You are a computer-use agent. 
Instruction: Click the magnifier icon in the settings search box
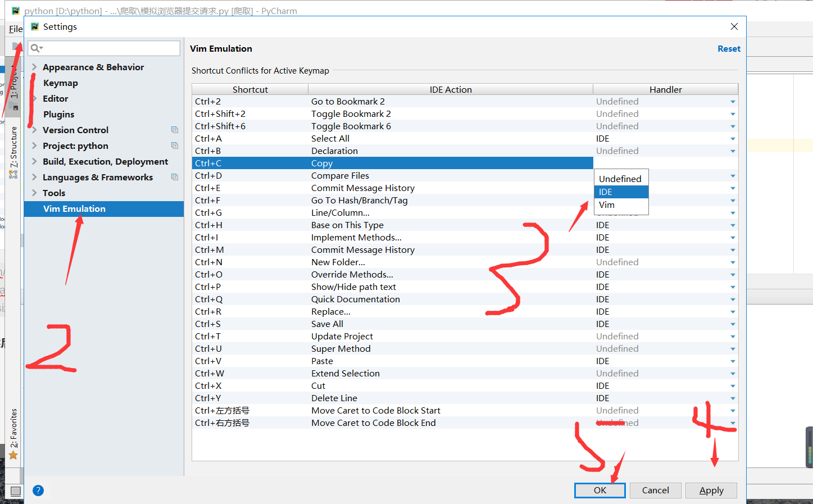[x=35, y=48]
